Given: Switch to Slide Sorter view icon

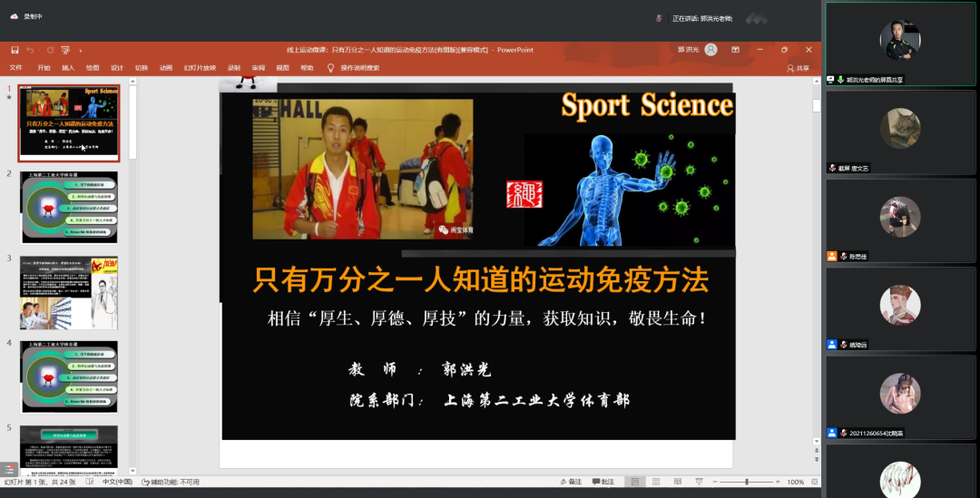Looking at the screenshot, I should (x=657, y=482).
